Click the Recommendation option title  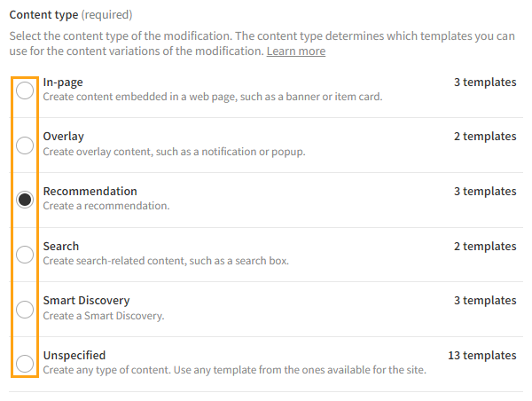tap(90, 192)
